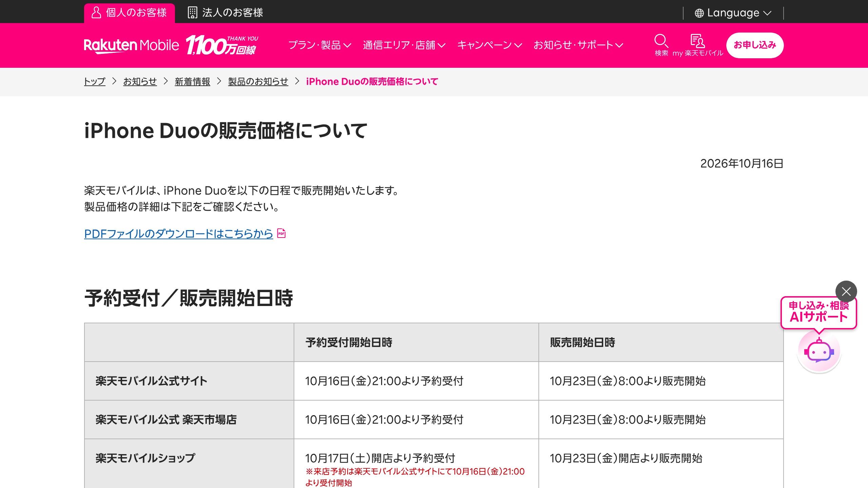Click the 1,100万回線 thank you badge
The width and height of the screenshot is (868, 488).
(222, 45)
